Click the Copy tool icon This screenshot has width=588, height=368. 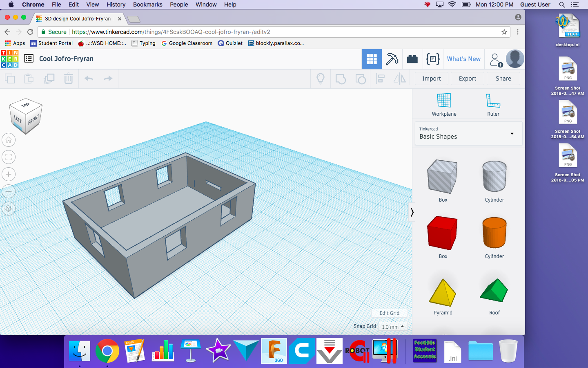coord(10,79)
